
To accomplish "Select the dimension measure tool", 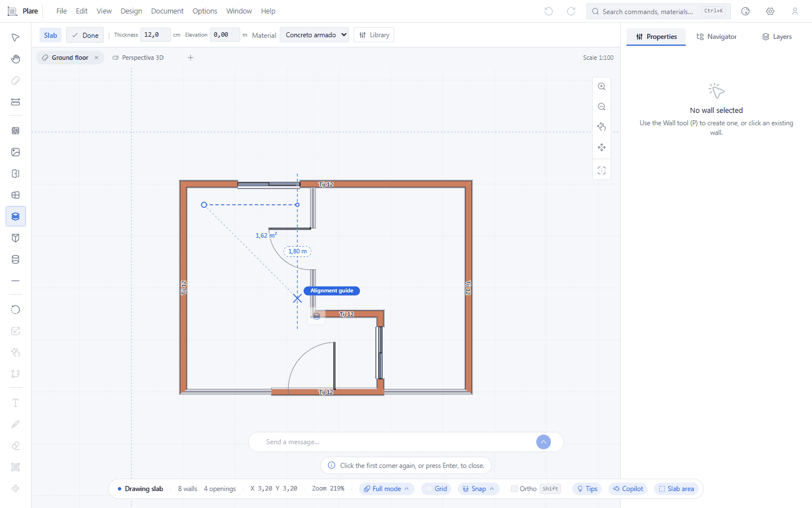I will pos(16,102).
